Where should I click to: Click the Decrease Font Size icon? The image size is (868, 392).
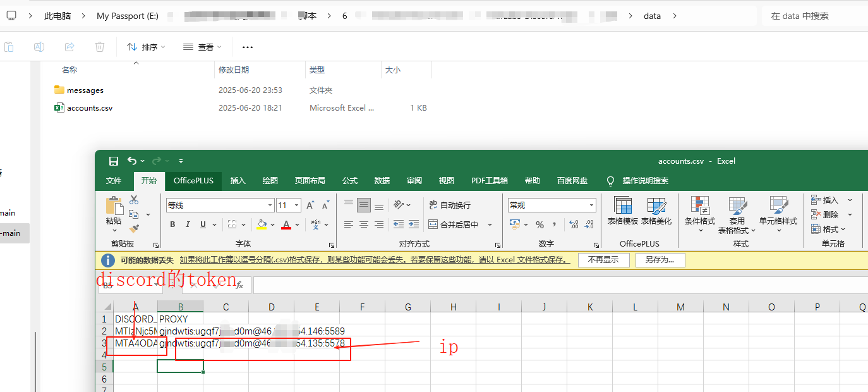coord(325,205)
